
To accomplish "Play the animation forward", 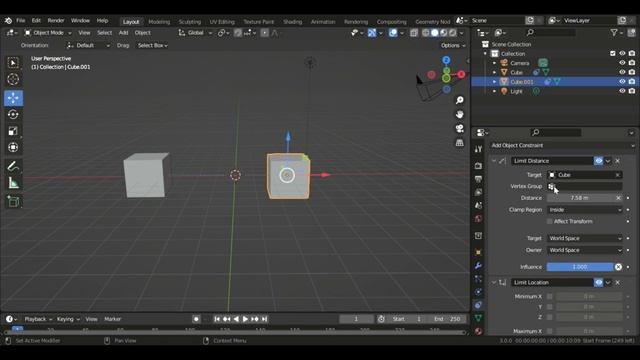I will tap(245, 319).
